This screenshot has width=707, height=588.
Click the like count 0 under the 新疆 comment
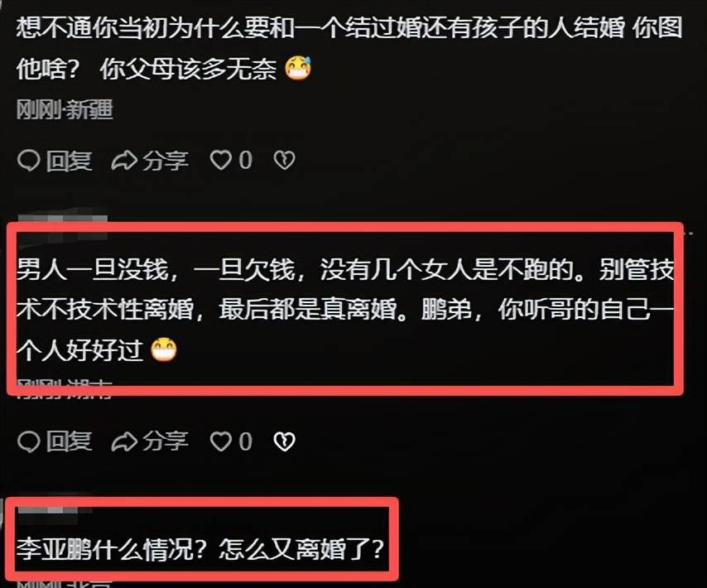246,161
